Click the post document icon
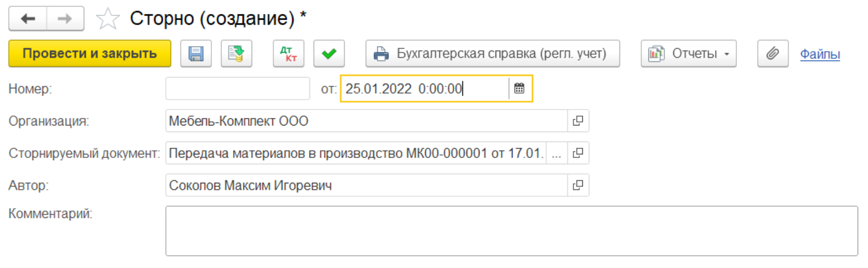 coord(237,54)
